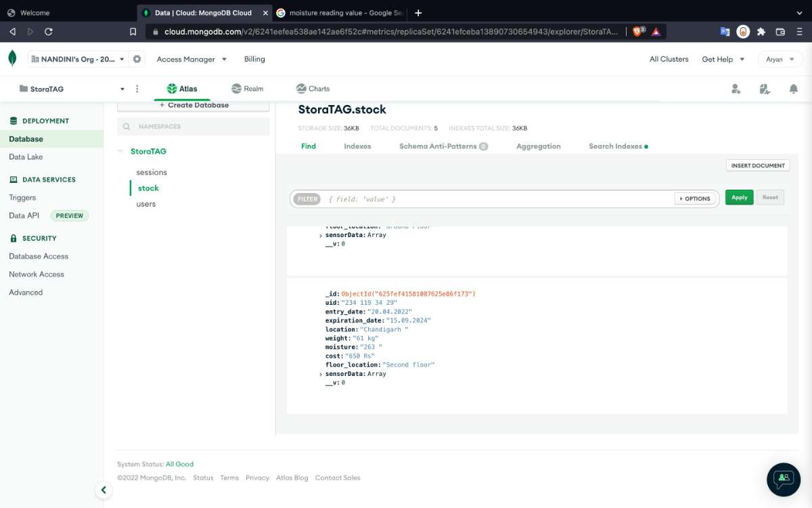The width and height of the screenshot is (812, 508).
Task: Open Advanced security settings
Action: 26,293
